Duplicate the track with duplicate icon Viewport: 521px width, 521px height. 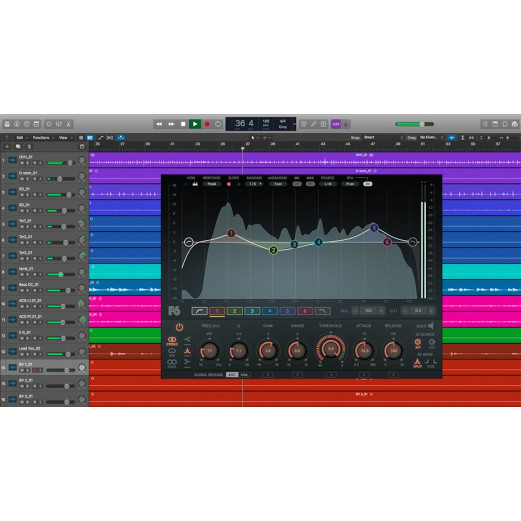tap(18, 147)
